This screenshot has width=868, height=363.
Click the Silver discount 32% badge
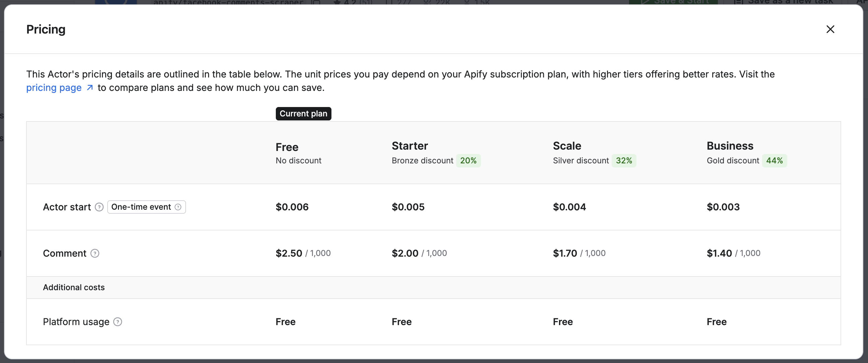pos(624,161)
